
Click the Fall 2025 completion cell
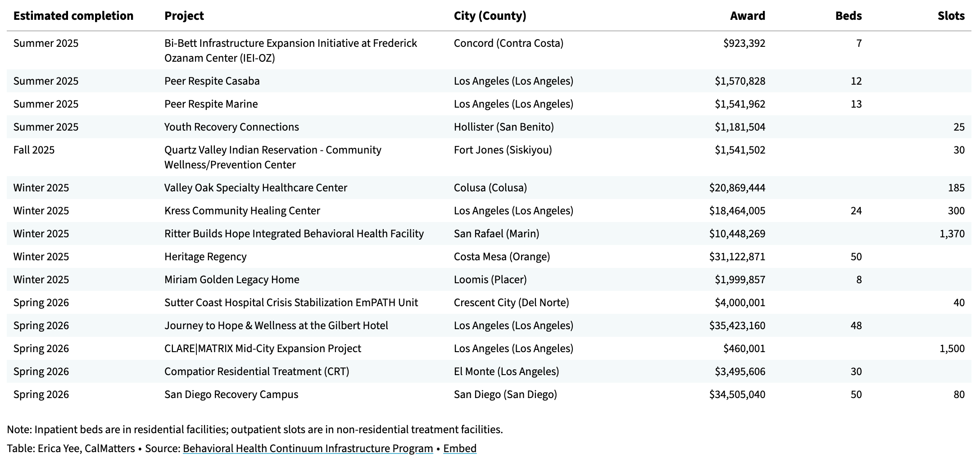pyautogui.click(x=34, y=150)
